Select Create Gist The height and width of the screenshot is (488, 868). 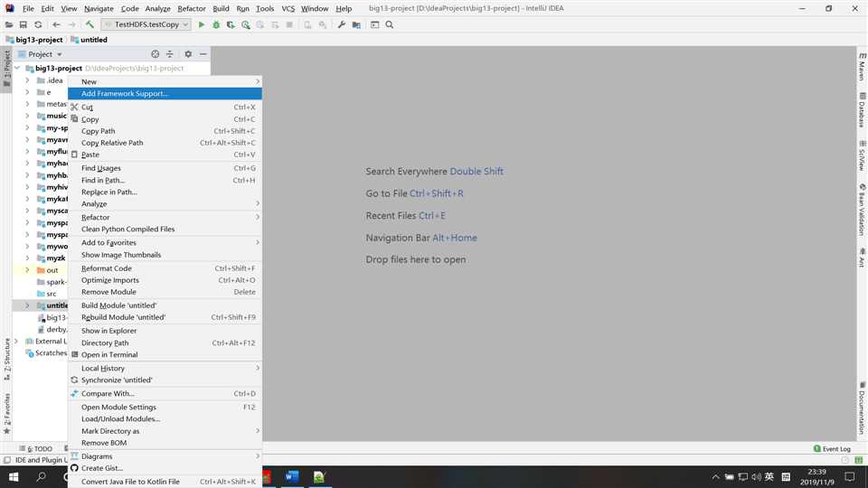tap(165, 468)
